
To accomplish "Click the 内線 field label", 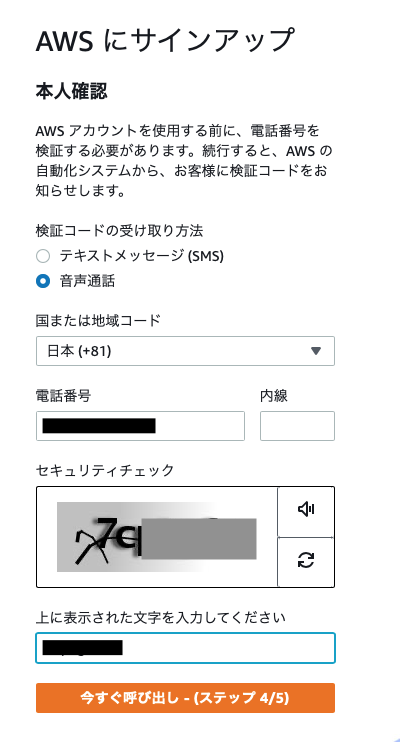I will click(x=274, y=395).
